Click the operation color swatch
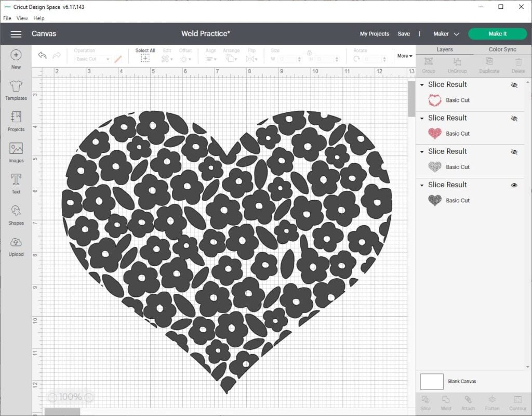Screen dimensions: 532x416 [x=118, y=59]
